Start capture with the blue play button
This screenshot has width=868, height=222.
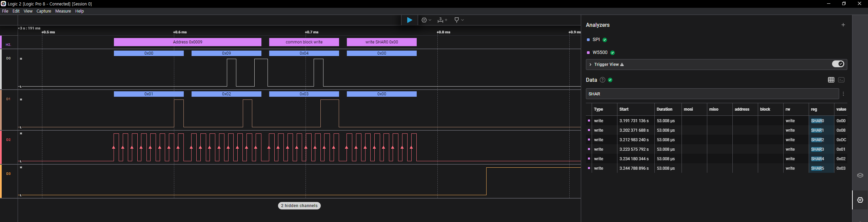[x=409, y=20]
